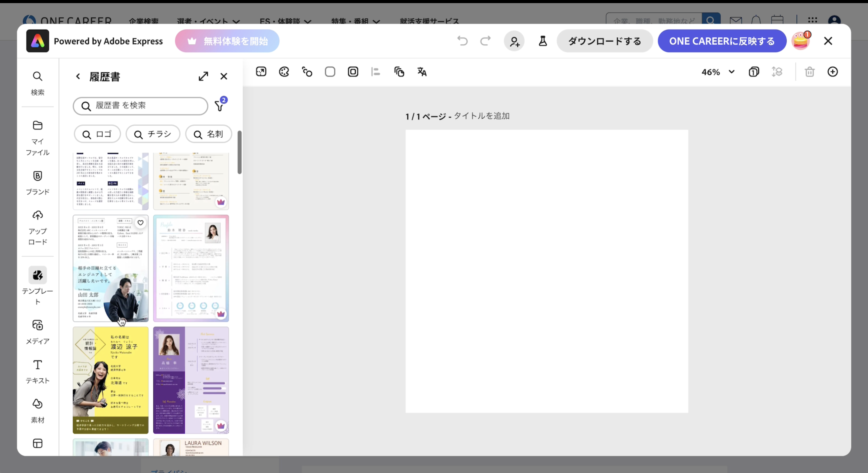
Task: Open the ブランド brand panel
Action: click(37, 183)
